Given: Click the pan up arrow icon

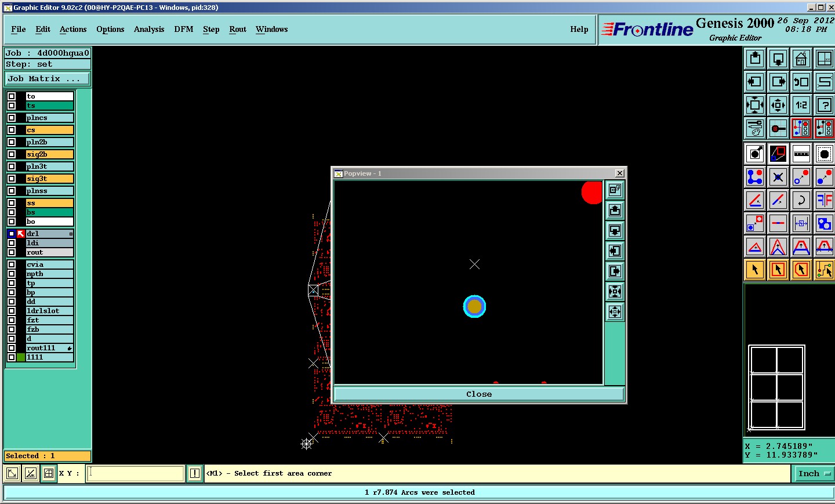Looking at the screenshot, I should (755, 59).
